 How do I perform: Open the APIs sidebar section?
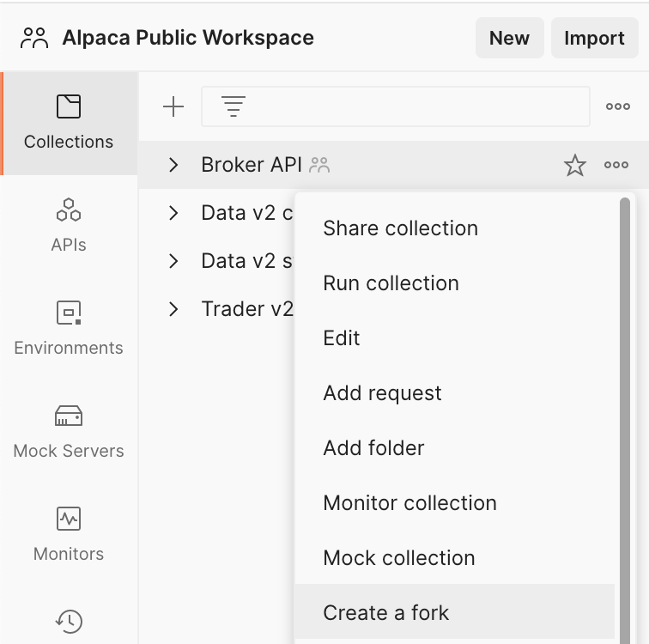(x=69, y=226)
